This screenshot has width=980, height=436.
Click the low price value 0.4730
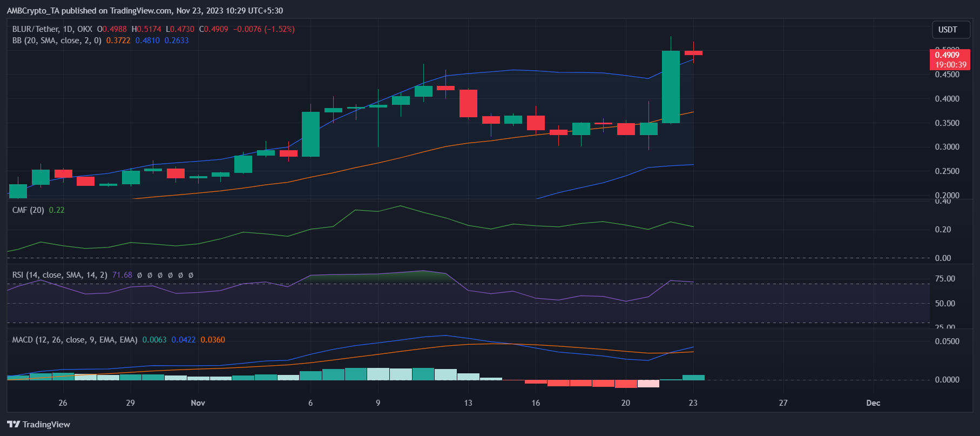click(182, 29)
